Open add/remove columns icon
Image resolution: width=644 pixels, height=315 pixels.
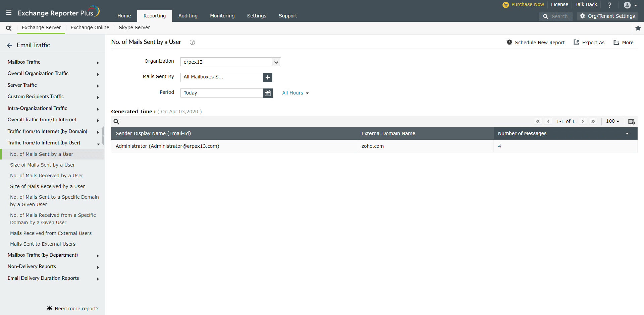tap(631, 121)
